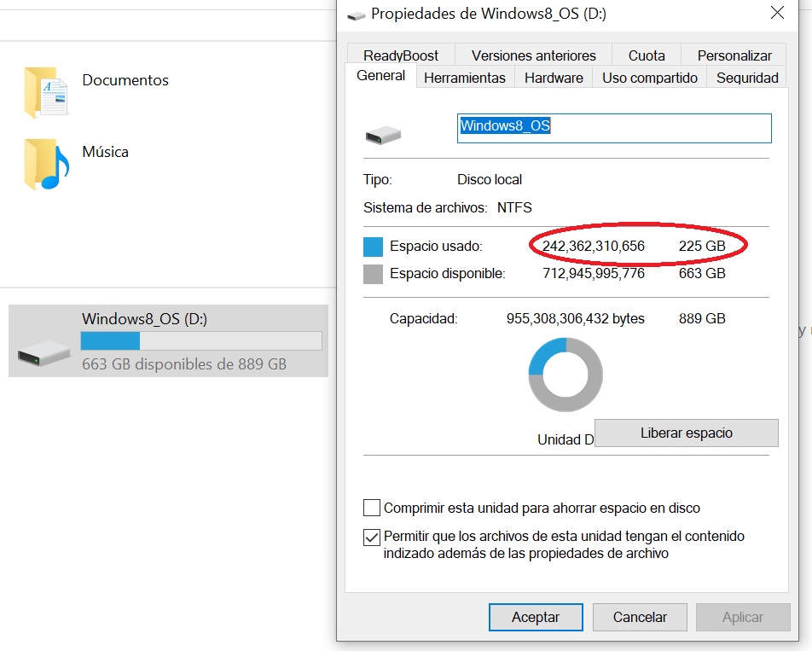Viewport: 812px width, 651px height.
Task: Click the Cancelar button
Action: click(x=640, y=618)
